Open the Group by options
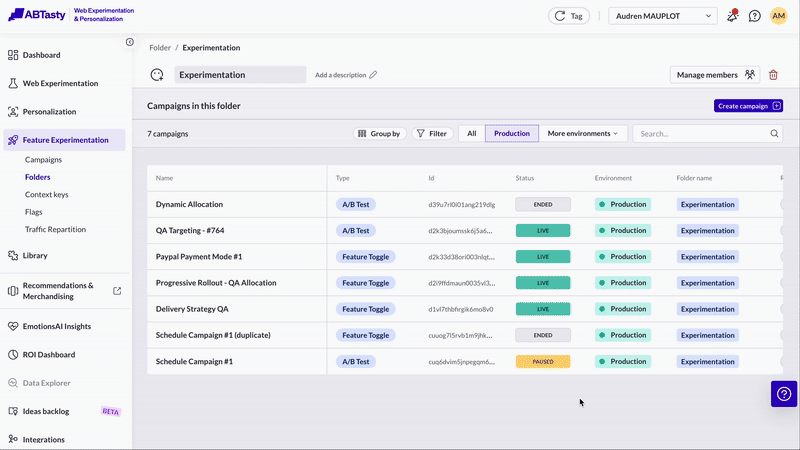800x450 pixels. pos(380,133)
